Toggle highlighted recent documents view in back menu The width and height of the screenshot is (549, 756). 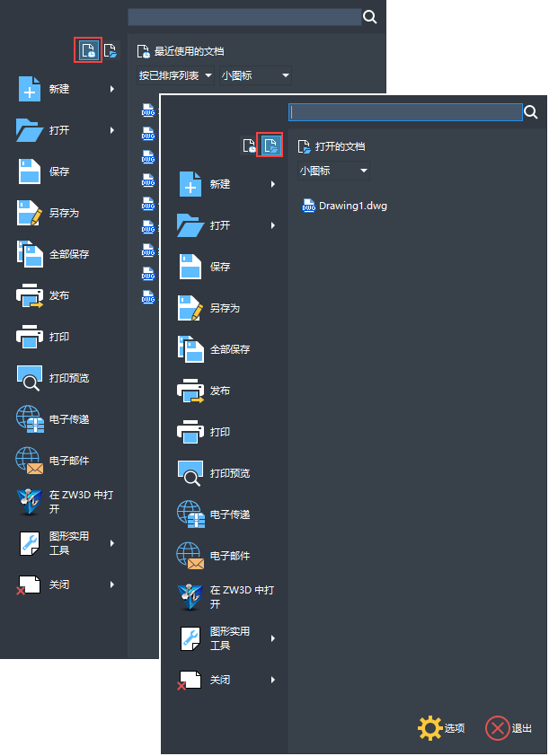pyautogui.click(x=88, y=50)
